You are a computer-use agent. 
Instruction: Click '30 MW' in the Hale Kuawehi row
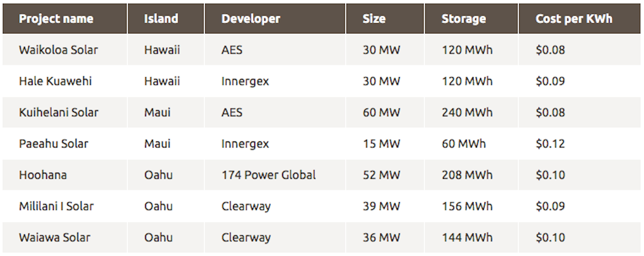click(x=382, y=81)
